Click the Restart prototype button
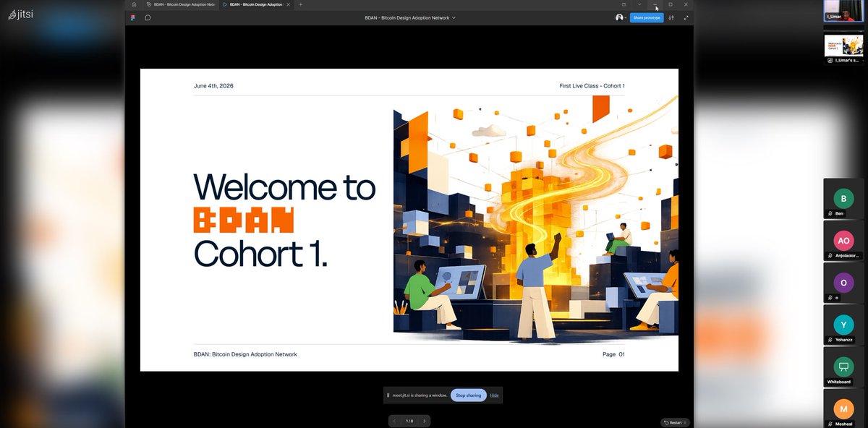This screenshot has width=868, height=428. 673,422
